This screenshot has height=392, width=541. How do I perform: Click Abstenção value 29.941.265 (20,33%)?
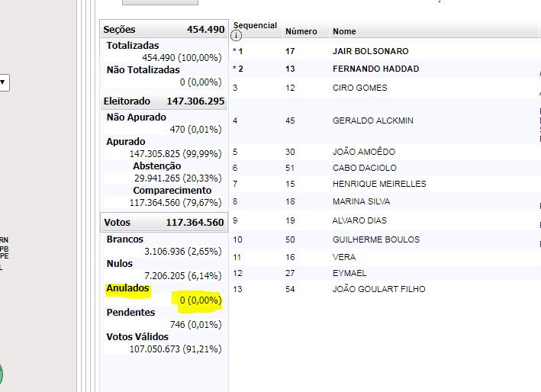click(x=178, y=178)
